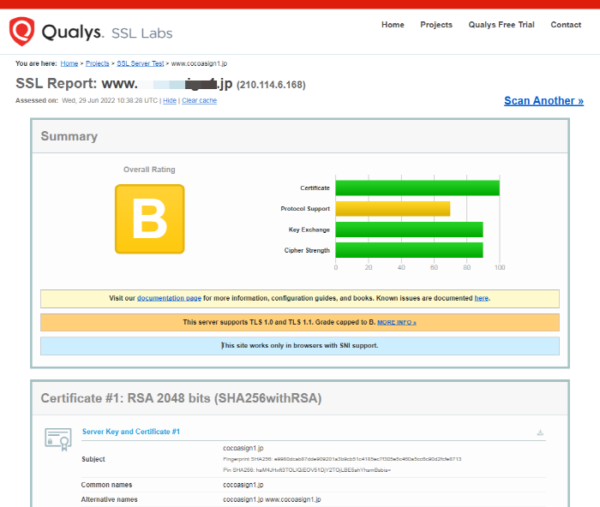Click the Assessed on date text
The image size is (600, 507).
click(109, 101)
